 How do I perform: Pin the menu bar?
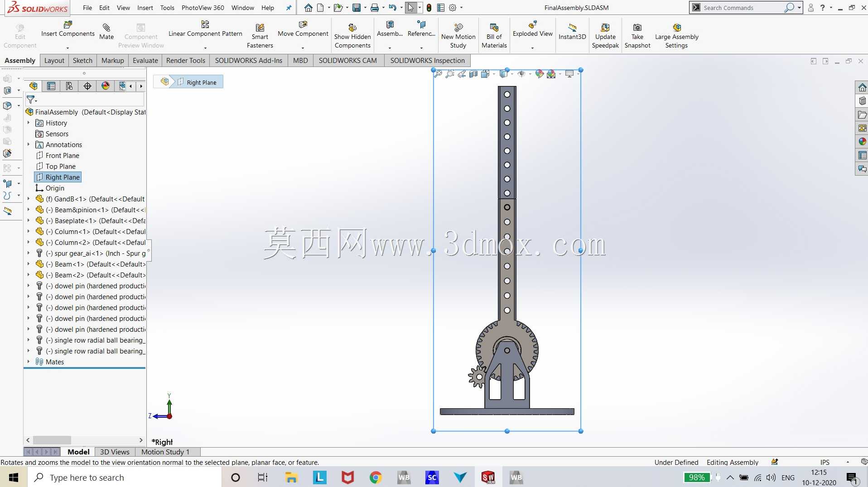click(289, 8)
